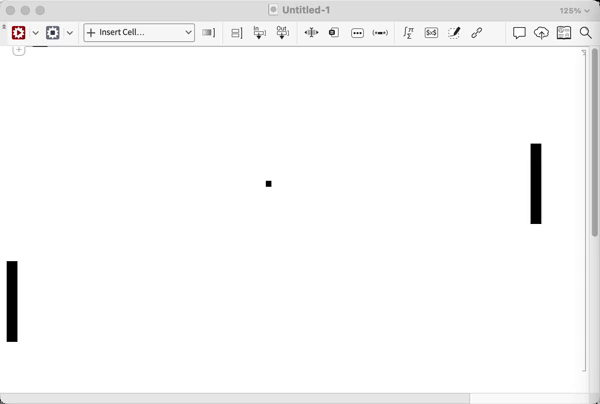Open the documentation book icon
This screenshot has width=600, height=404.
[x=564, y=33]
